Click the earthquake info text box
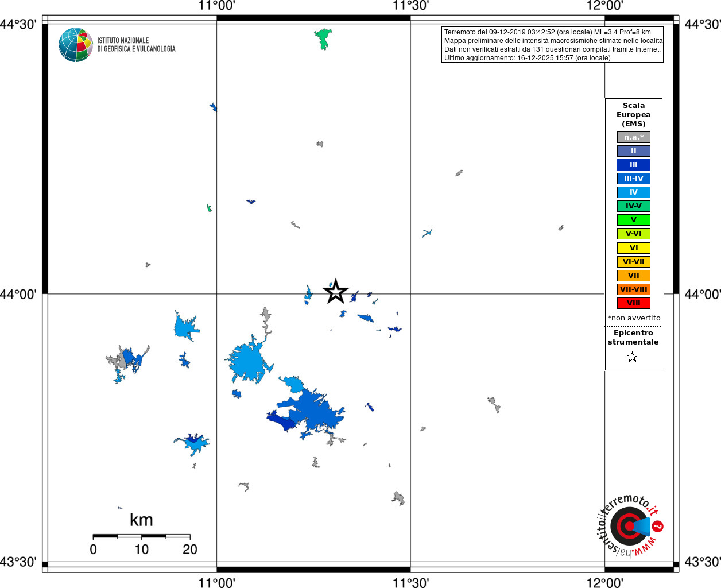The height and width of the screenshot is (588, 721). pos(552,45)
